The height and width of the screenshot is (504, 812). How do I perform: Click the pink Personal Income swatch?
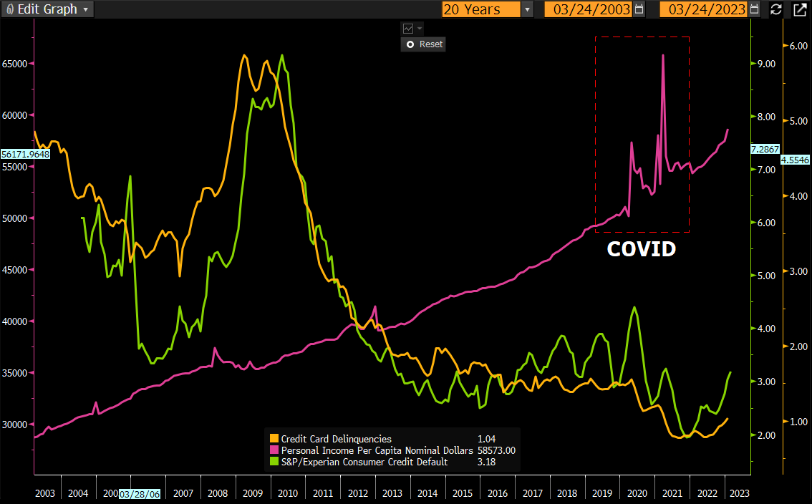(274, 450)
